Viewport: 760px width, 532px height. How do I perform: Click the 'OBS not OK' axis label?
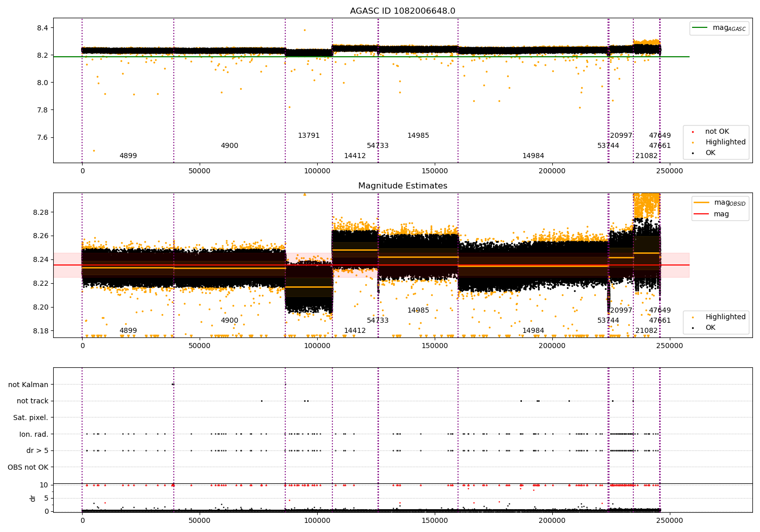(x=28, y=467)
